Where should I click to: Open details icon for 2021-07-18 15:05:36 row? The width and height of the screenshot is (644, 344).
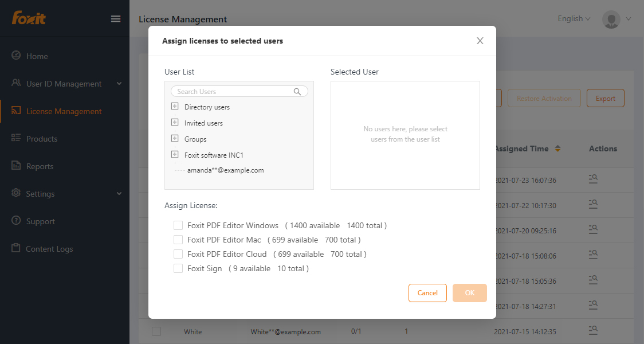pos(593,280)
